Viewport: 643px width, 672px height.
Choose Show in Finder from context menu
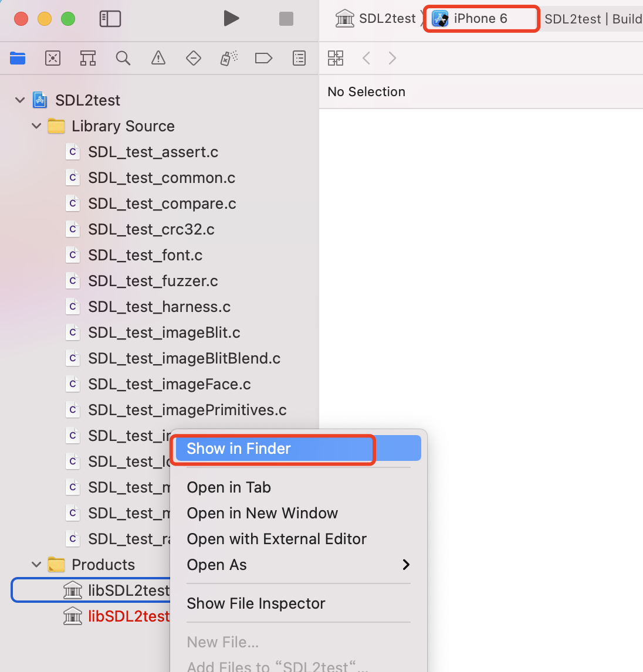point(299,448)
